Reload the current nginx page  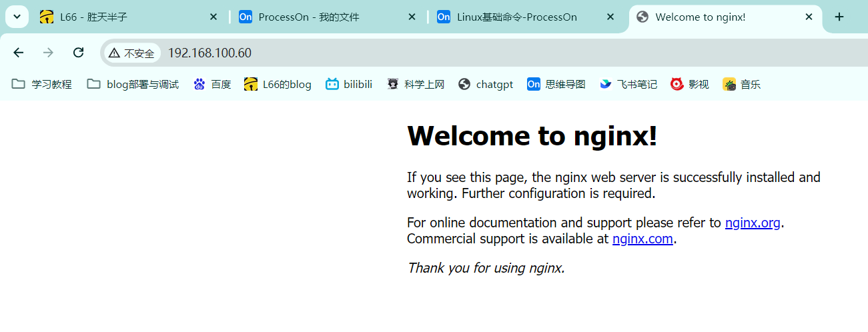pos(78,53)
